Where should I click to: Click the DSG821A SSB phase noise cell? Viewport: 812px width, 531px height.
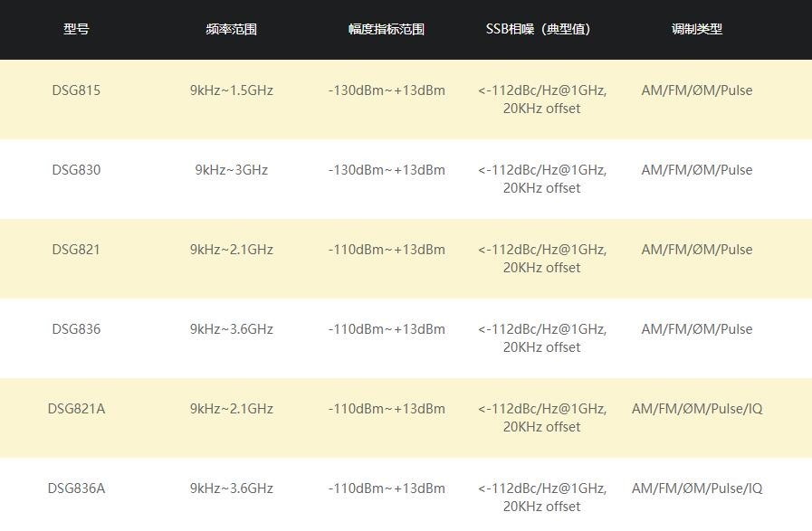[x=541, y=418]
